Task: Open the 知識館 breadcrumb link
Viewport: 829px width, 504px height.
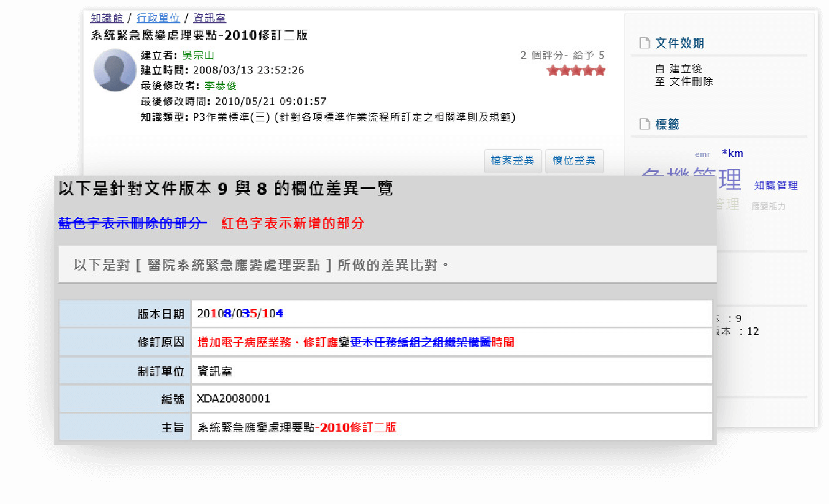Action: (x=107, y=18)
